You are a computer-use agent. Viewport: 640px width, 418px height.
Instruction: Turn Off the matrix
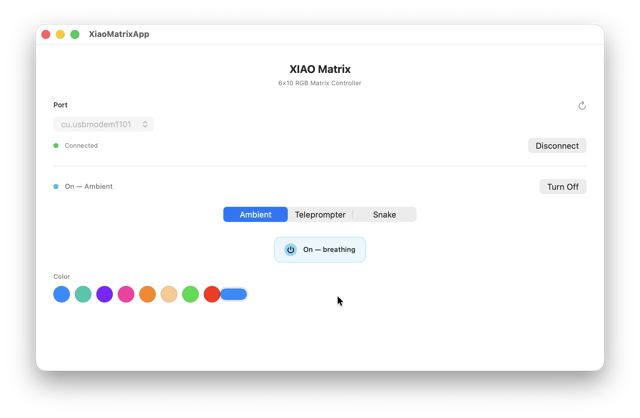tap(562, 187)
